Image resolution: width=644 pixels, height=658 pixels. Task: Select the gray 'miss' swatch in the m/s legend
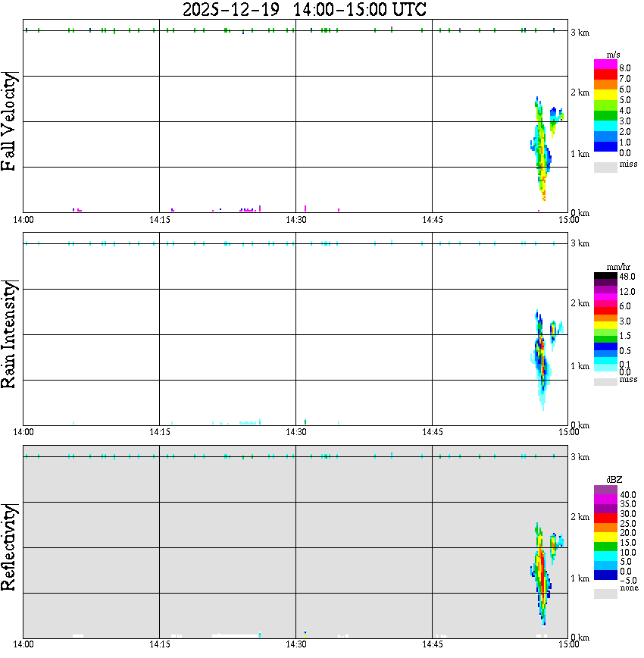click(x=605, y=167)
